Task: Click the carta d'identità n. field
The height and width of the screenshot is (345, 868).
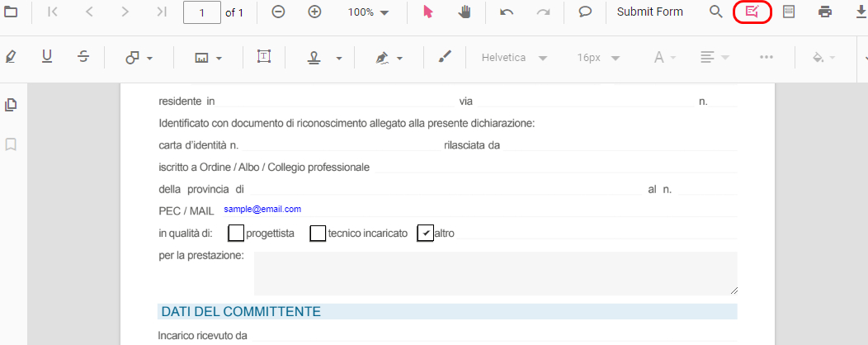Action: pyautogui.click(x=341, y=145)
